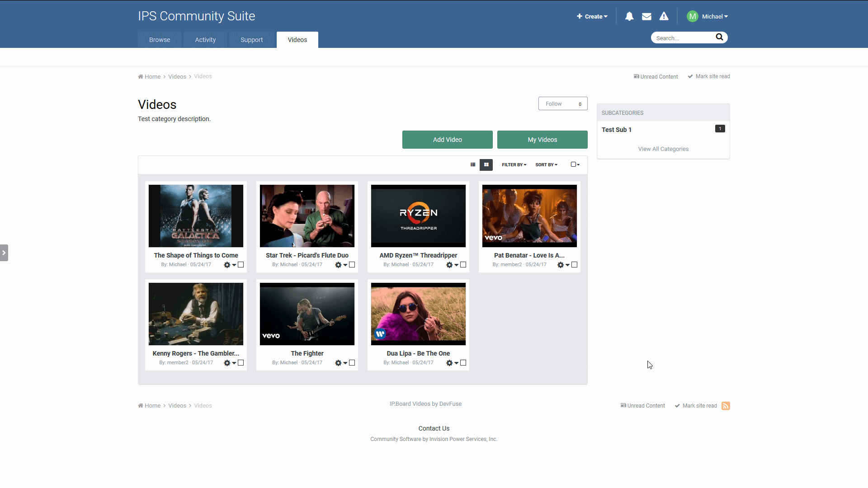Image resolution: width=868 pixels, height=488 pixels.
Task: Open the Sort By dropdown
Action: pyautogui.click(x=546, y=164)
